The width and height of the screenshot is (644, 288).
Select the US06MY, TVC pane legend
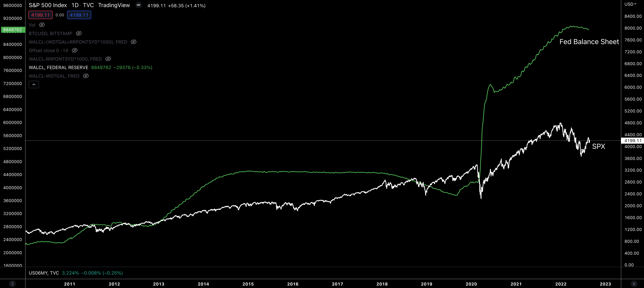click(44, 273)
